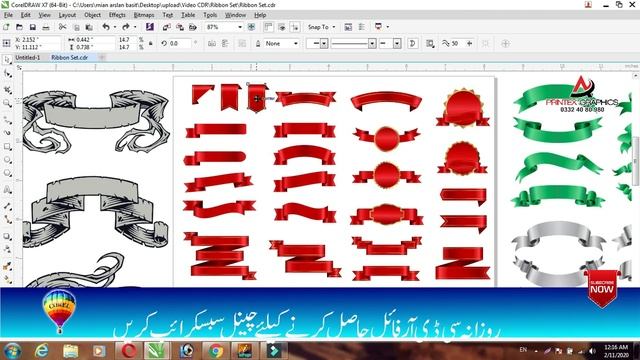Click the Import icon
Screen dimensions: 640x360
tap(167, 27)
